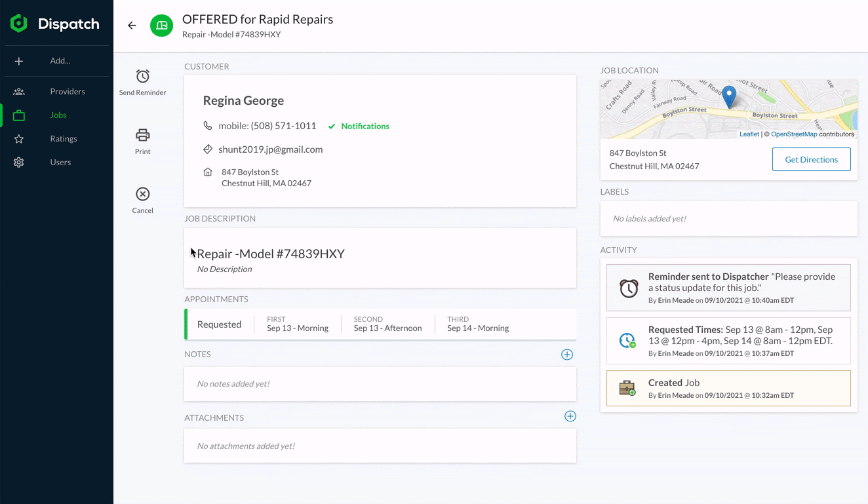The image size is (868, 504).
Task: Click the back arrow icon
Action: pos(132,26)
